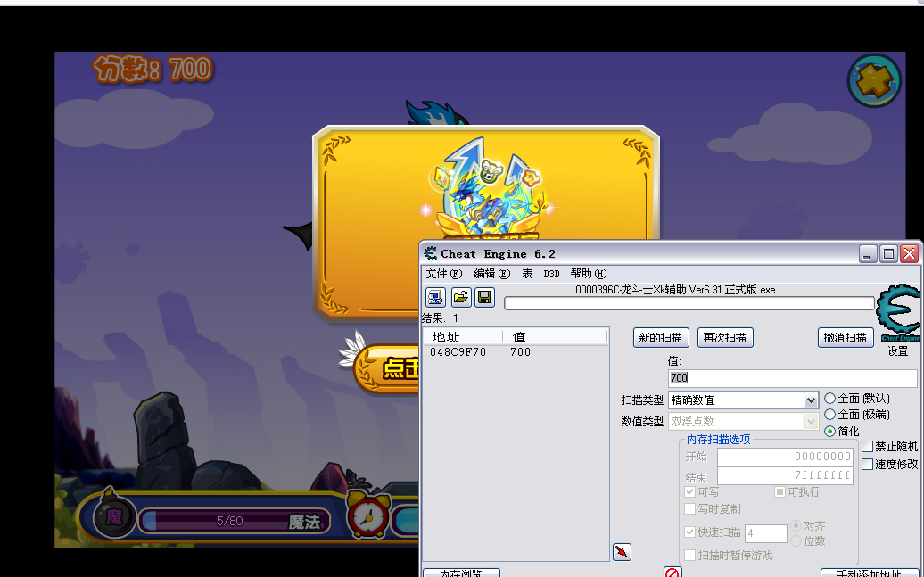Toggle 写时复制 copy-on-write checkbox
Screen dimensions: 924x577
pyautogui.click(x=690, y=508)
